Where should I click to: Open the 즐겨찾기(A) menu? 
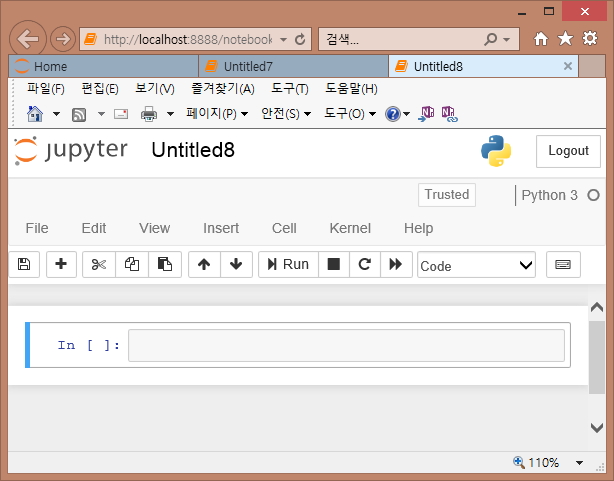[x=223, y=89]
